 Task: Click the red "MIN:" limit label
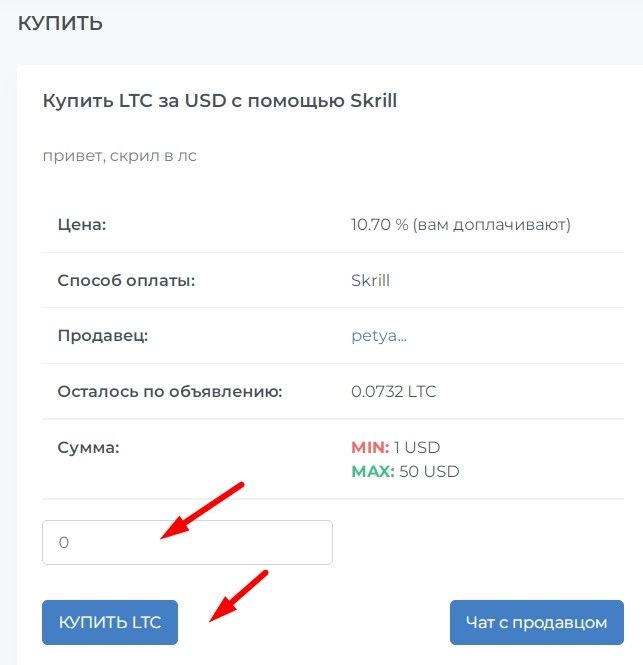(369, 447)
